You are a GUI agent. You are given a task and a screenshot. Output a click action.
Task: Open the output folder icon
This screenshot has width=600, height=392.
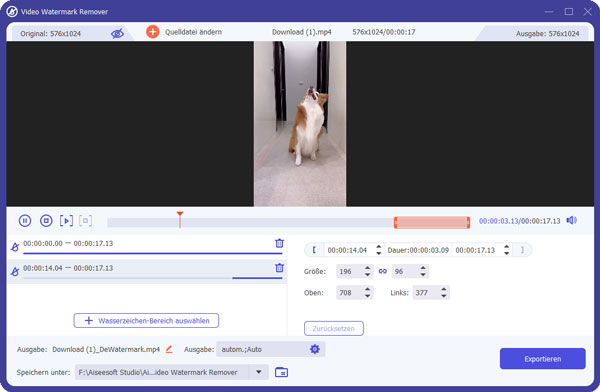tap(281, 372)
